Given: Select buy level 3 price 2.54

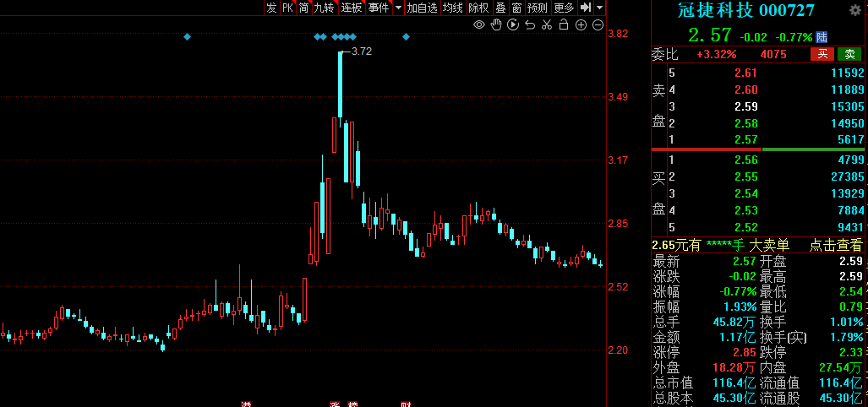Looking at the screenshot, I should (745, 193).
